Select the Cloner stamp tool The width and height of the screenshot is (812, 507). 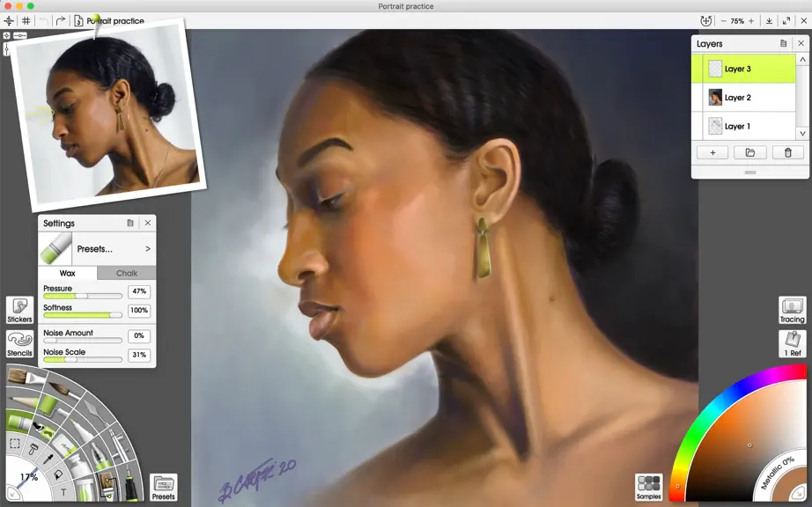33,450
